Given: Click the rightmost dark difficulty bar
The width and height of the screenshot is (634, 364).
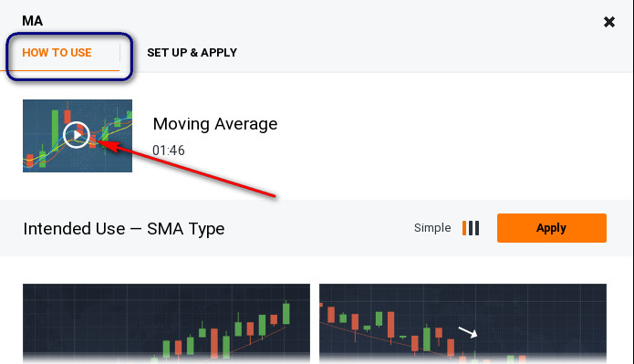Looking at the screenshot, I should (x=477, y=228).
